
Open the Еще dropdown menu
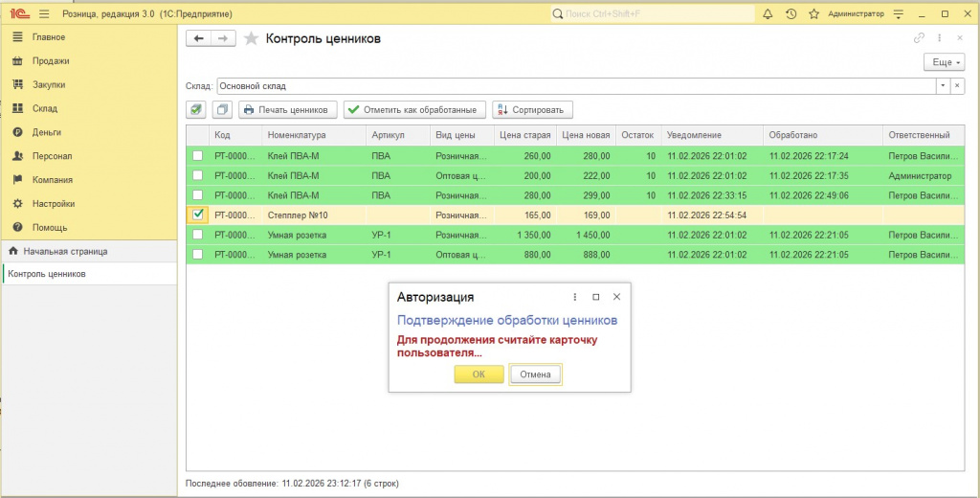(x=944, y=62)
